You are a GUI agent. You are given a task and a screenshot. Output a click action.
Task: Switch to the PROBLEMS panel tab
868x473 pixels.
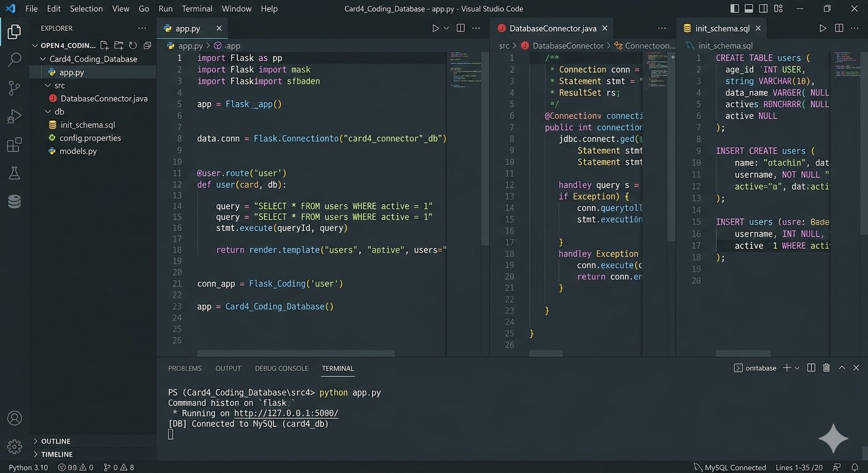[185, 368]
